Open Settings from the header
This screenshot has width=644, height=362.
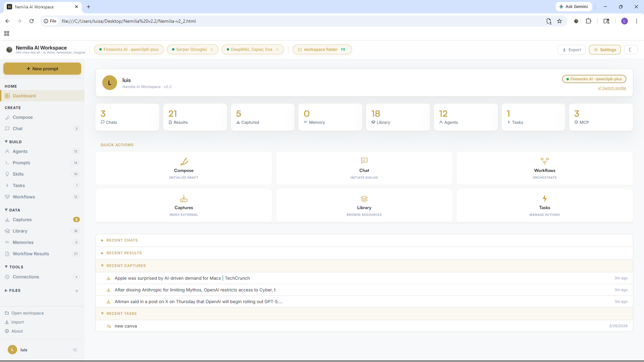point(605,50)
